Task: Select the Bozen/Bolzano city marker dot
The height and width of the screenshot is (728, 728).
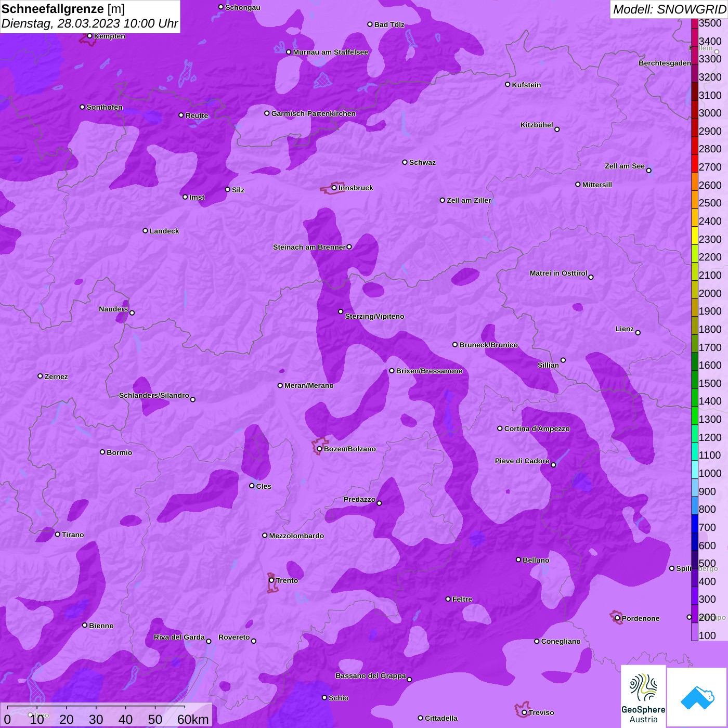Action: click(319, 449)
